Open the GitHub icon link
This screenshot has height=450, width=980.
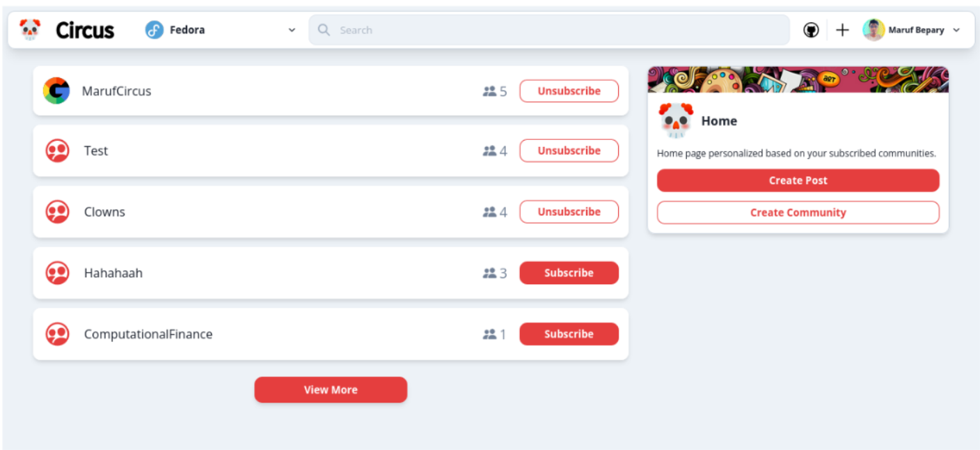coord(811,30)
